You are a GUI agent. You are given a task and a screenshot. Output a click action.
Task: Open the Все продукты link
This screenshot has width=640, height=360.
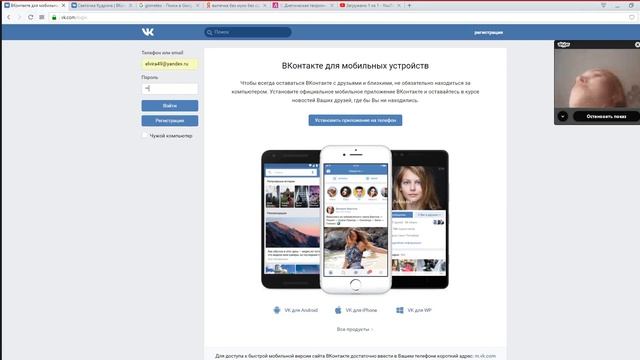click(x=355, y=329)
